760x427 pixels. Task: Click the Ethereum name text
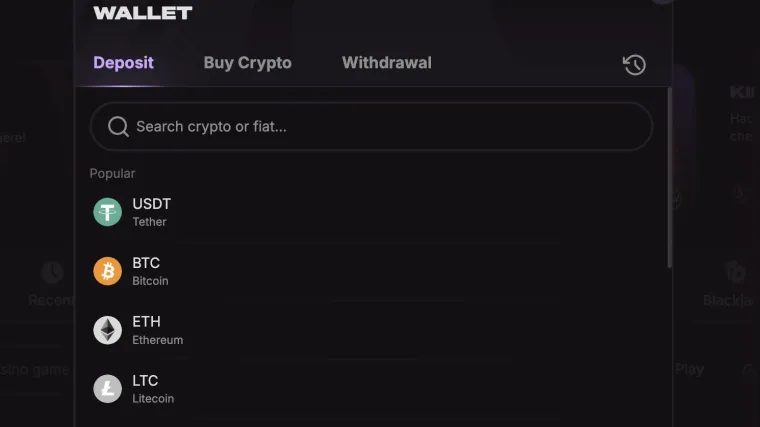click(157, 340)
